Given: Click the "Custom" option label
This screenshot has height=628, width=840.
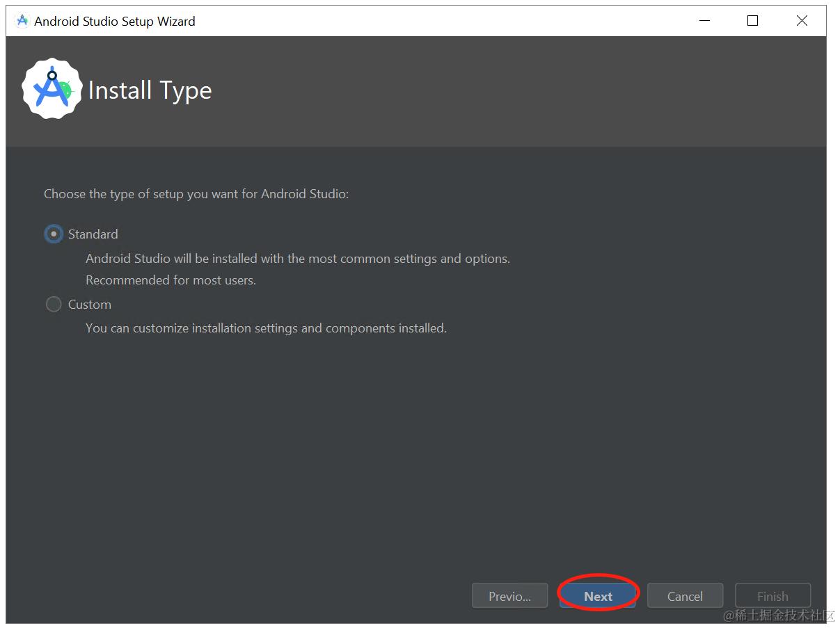Looking at the screenshot, I should (x=90, y=305).
